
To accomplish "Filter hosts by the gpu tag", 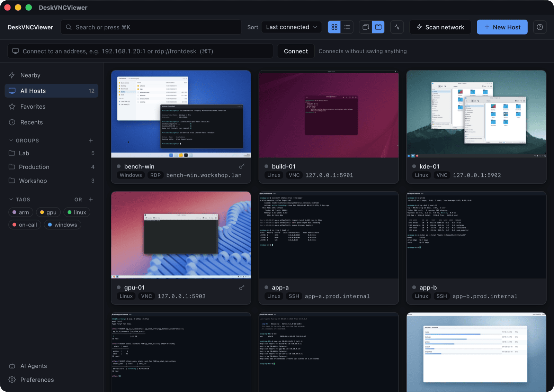I will click(48, 212).
